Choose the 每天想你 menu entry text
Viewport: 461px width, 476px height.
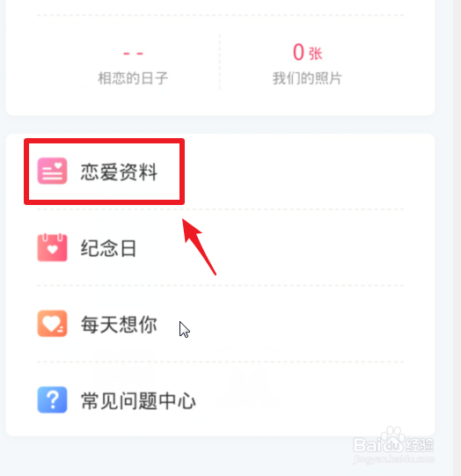(119, 324)
